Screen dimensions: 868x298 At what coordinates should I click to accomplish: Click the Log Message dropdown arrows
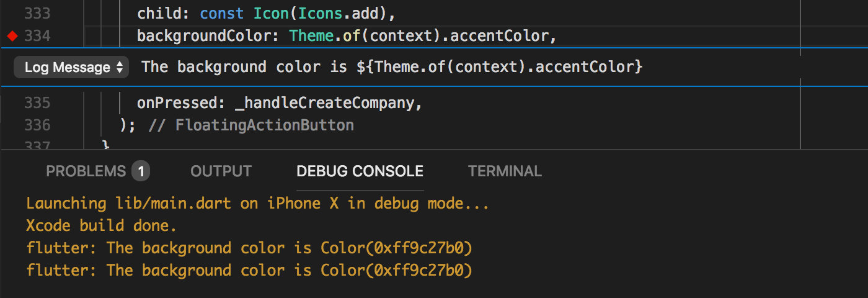[x=120, y=68]
